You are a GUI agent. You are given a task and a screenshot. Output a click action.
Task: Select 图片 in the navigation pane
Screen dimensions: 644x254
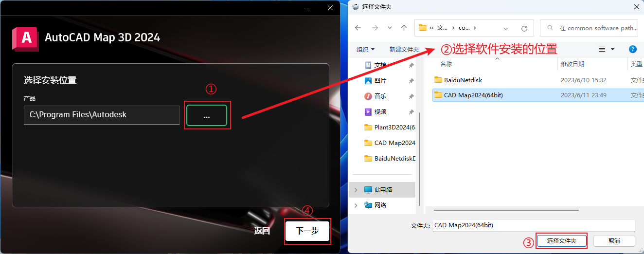pos(380,80)
